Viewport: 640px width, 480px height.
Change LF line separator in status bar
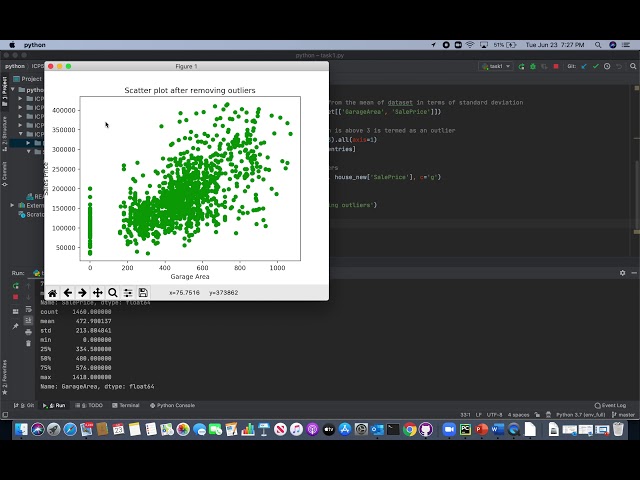[x=478, y=415]
